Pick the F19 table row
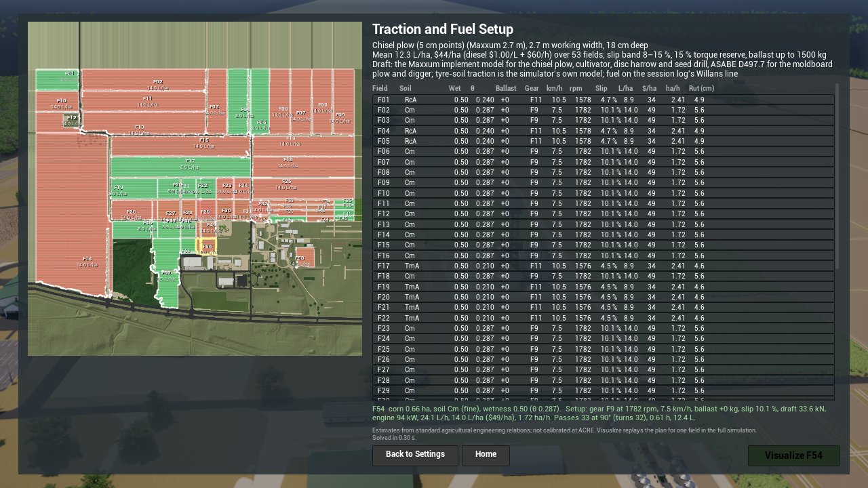This screenshot has width=868, height=488. point(604,287)
